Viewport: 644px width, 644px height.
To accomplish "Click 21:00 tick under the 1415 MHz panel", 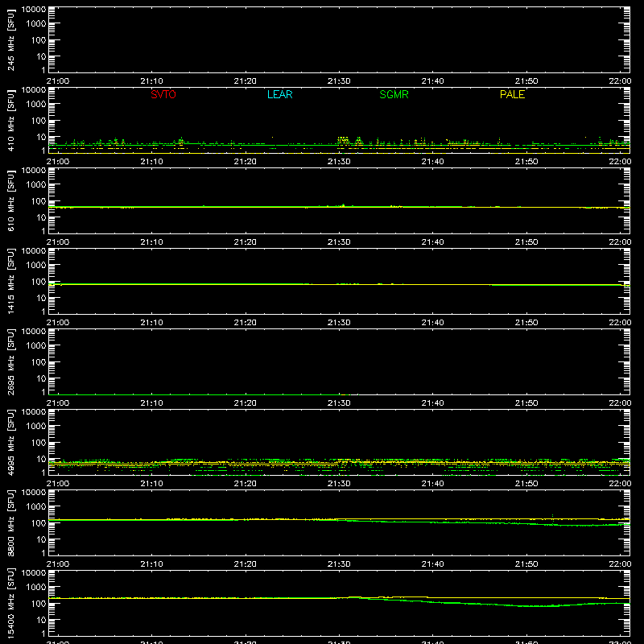I will pyautogui.click(x=58, y=323).
